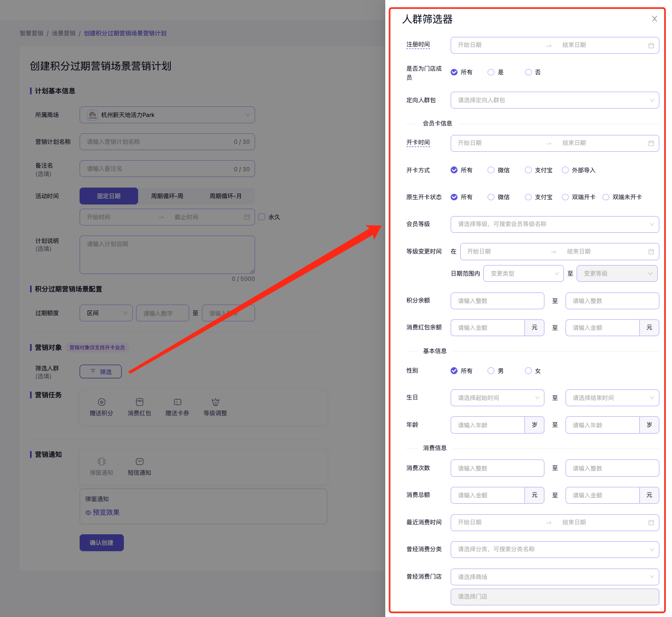Select the 短信通知 notification icon
This screenshot has height=617, width=672.
(x=140, y=462)
